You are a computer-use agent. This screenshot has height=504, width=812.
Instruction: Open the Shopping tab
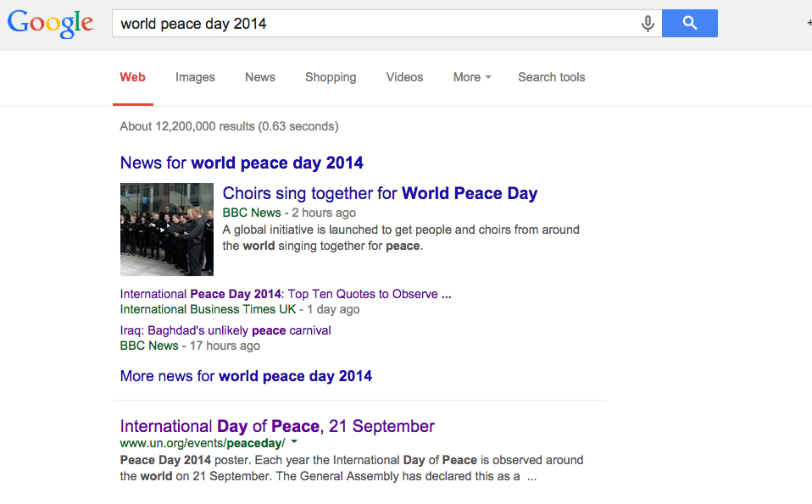(331, 77)
